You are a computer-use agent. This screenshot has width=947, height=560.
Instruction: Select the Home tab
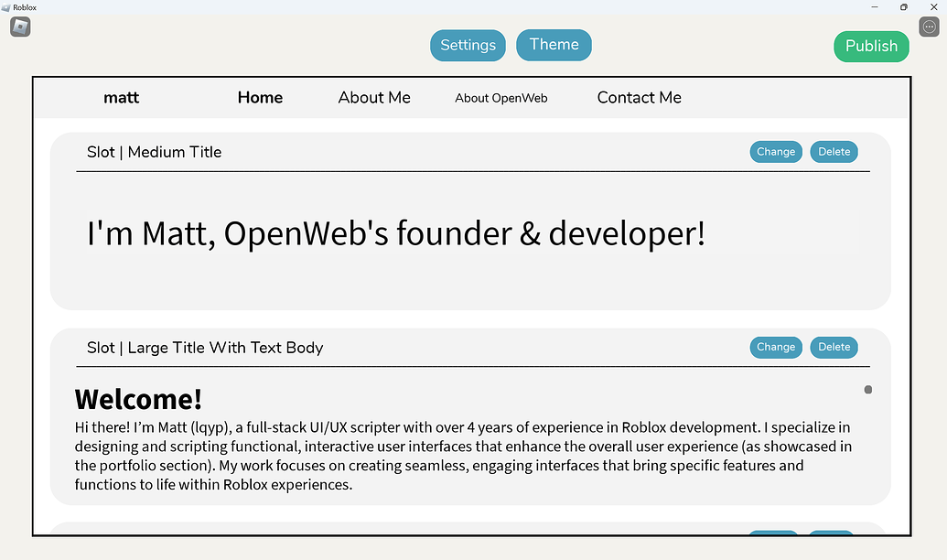pyautogui.click(x=260, y=97)
